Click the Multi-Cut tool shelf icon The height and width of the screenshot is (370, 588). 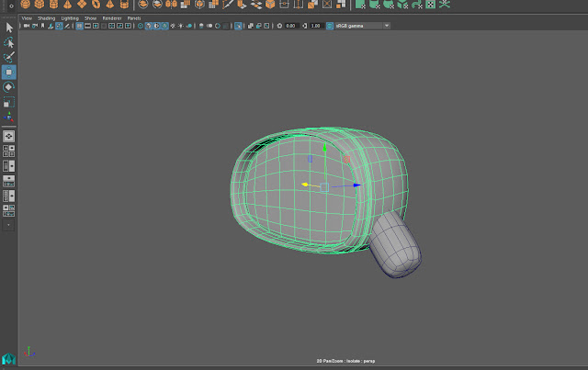tap(228, 4)
